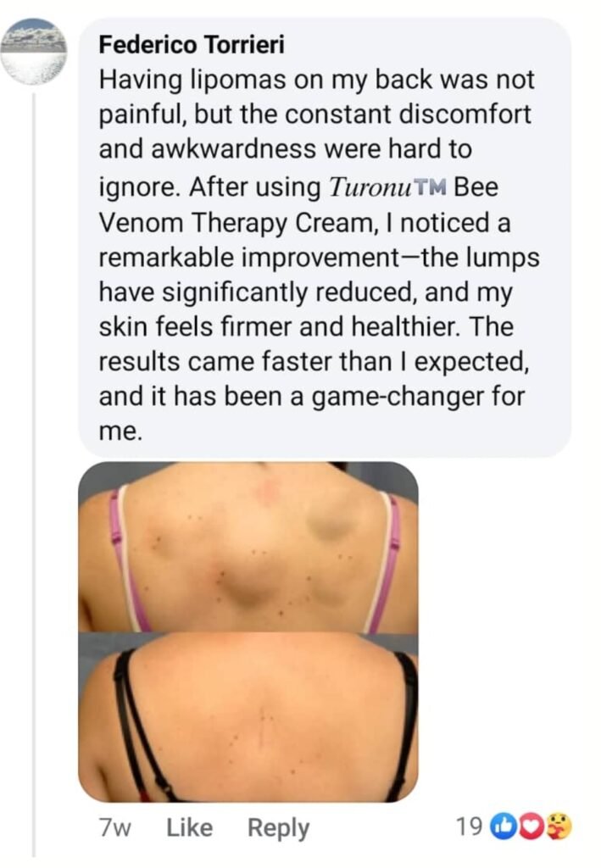Like this comment
This screenshot has height=868, width=601.
pyautogui.click(x=189, y=827)
